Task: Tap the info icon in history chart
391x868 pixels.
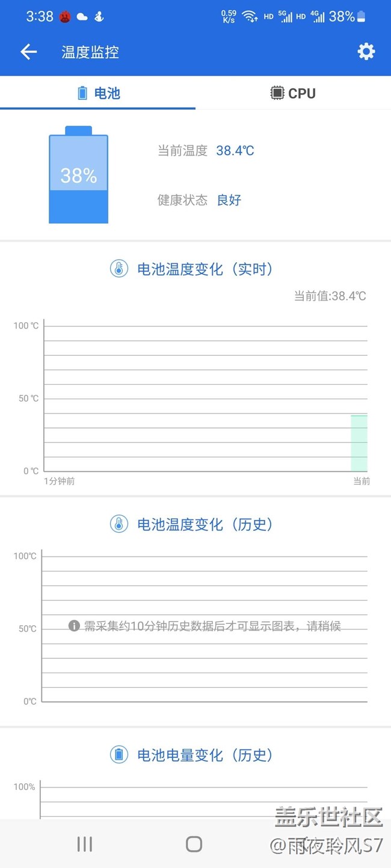Action: pyautogui.click(x=74, y=626)
